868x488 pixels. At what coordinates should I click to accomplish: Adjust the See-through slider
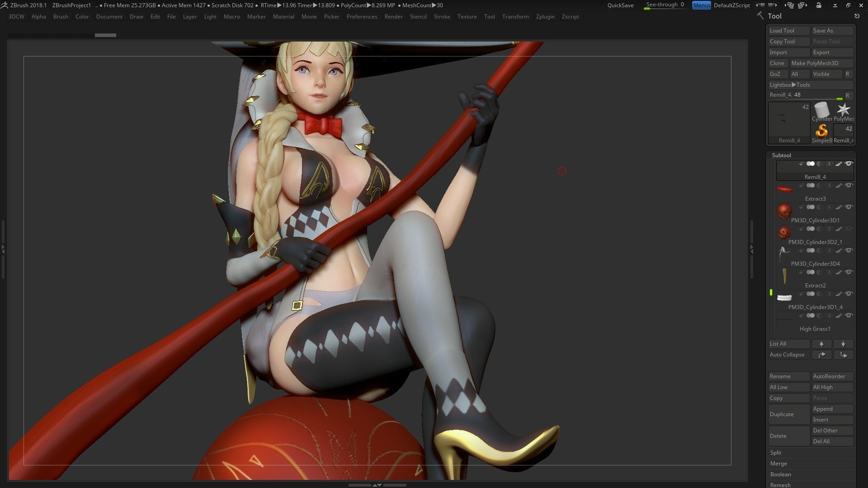pyautogui.click(x=665, y=5)
